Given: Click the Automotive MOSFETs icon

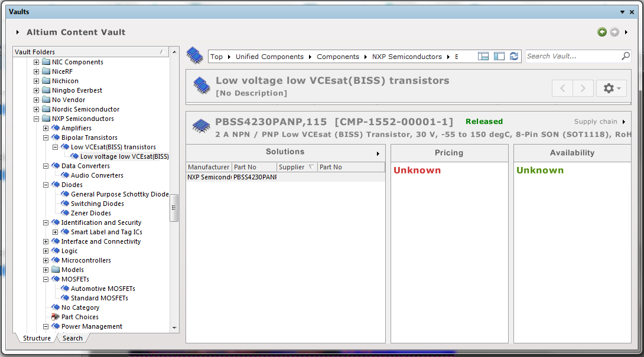Looking at the screenshot, I should 65,289.
